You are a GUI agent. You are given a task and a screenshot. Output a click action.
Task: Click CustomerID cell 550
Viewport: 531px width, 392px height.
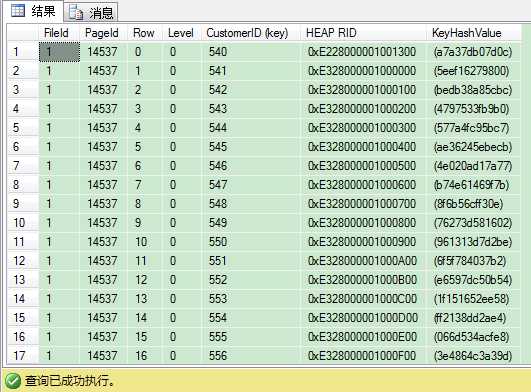251,241
